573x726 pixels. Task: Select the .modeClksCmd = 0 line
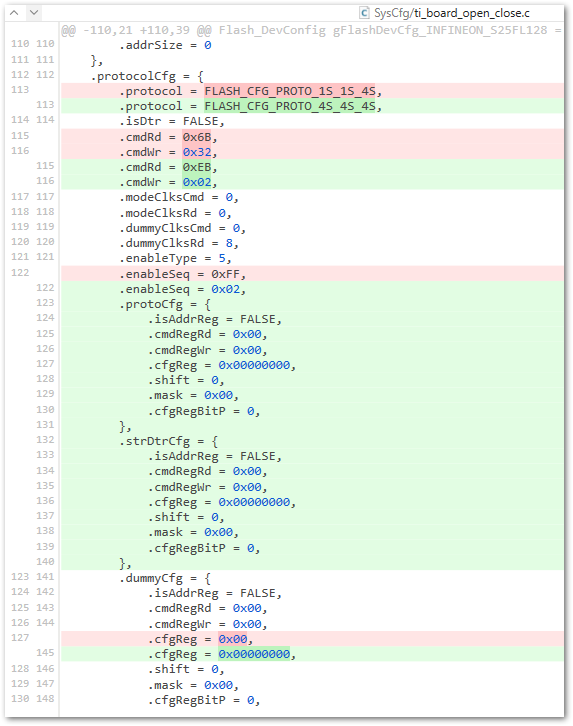(179, 197)
